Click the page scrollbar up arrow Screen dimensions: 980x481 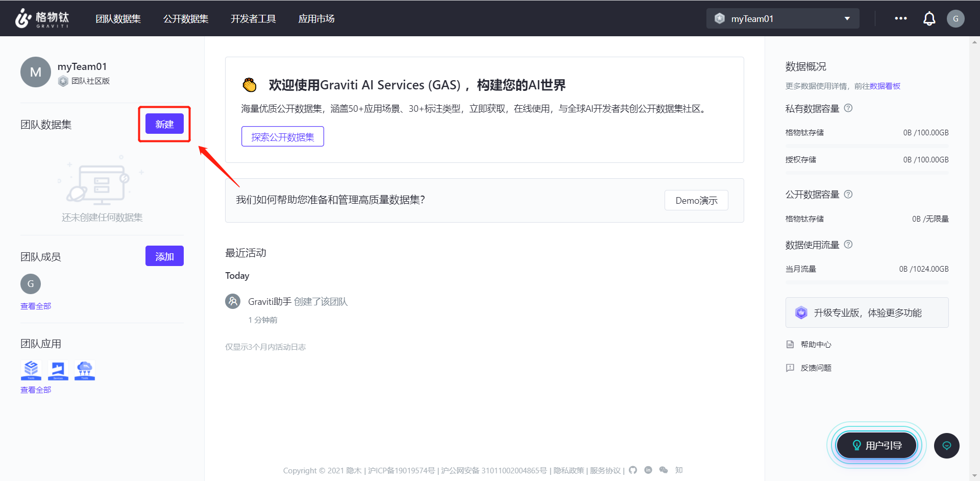tap(974, 42)
